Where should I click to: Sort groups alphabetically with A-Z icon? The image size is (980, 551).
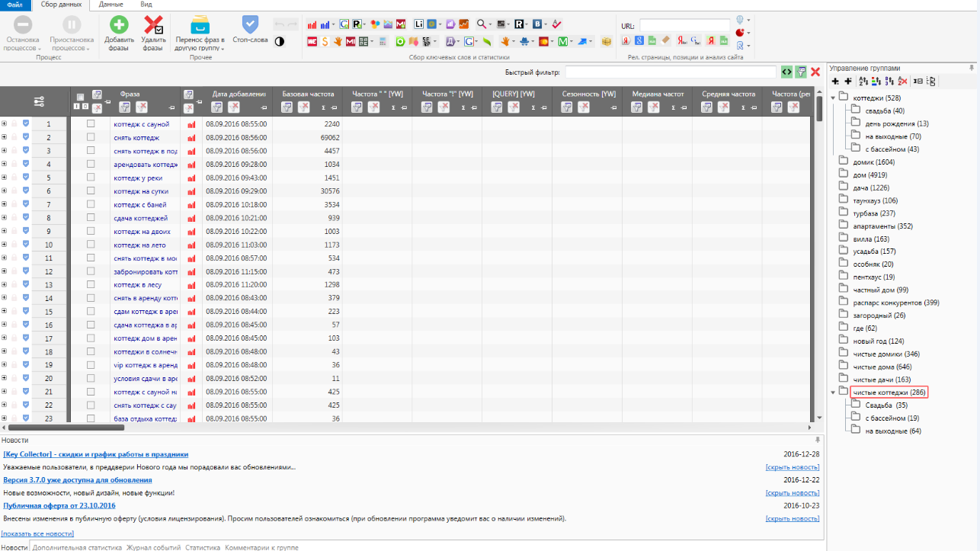pos(863,81)
